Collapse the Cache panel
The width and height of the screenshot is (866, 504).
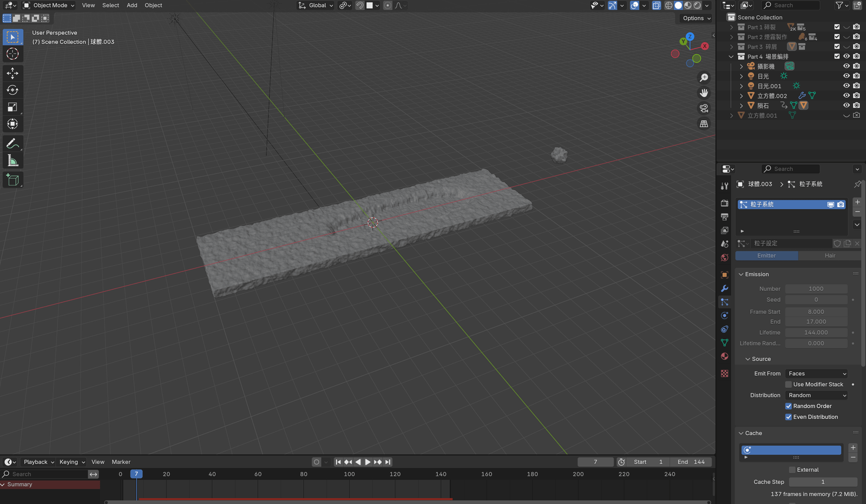(x=741, y=433)
